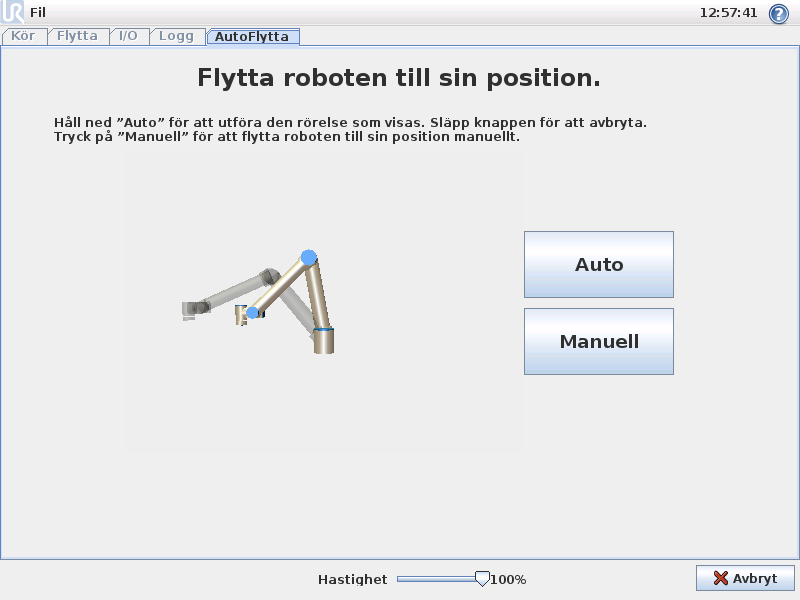Image resolution: width=800 pixels, height=600 pixels.
Task: Hold the Auto move button
Action: [x=599, y=264]
